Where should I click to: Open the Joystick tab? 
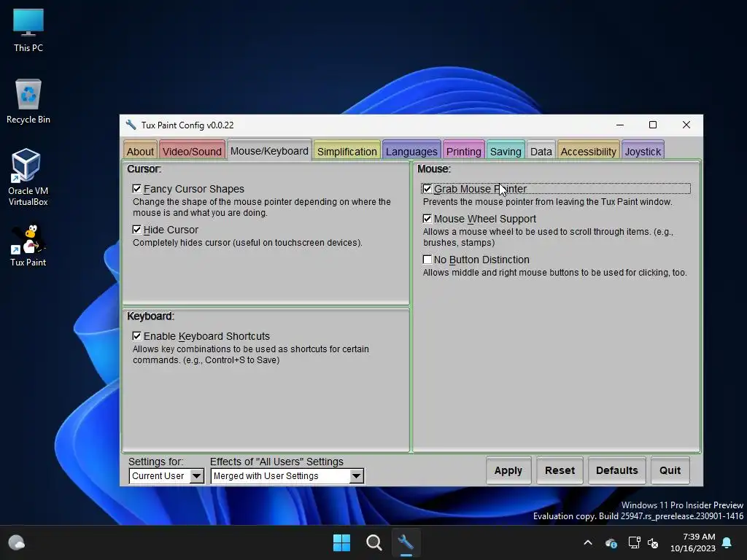643,151
